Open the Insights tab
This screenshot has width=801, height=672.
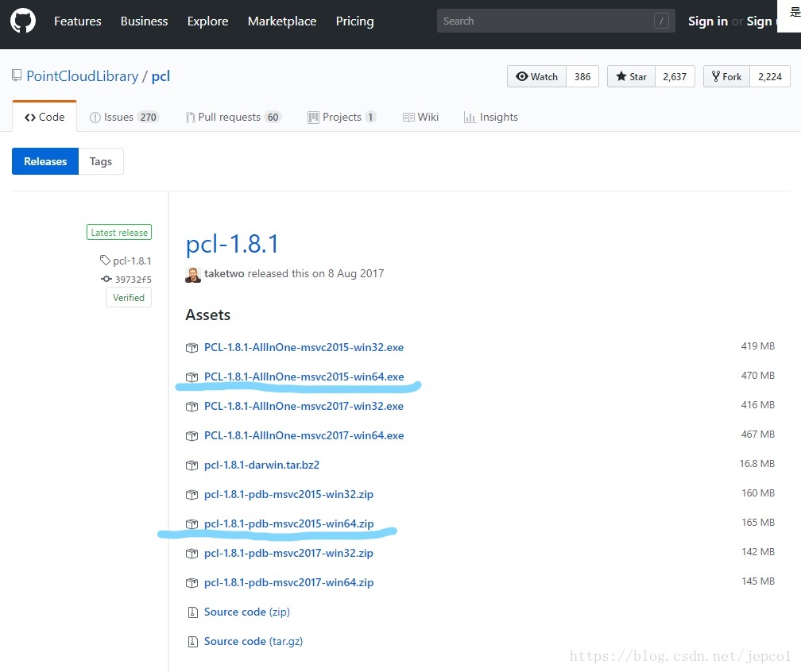(x=490, y=117)
